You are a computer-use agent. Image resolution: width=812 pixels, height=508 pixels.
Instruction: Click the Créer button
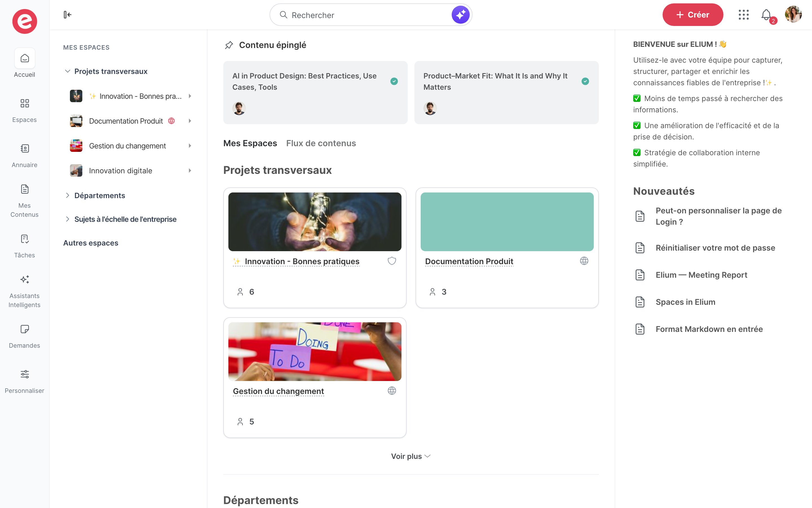click(x=692, y=15)
